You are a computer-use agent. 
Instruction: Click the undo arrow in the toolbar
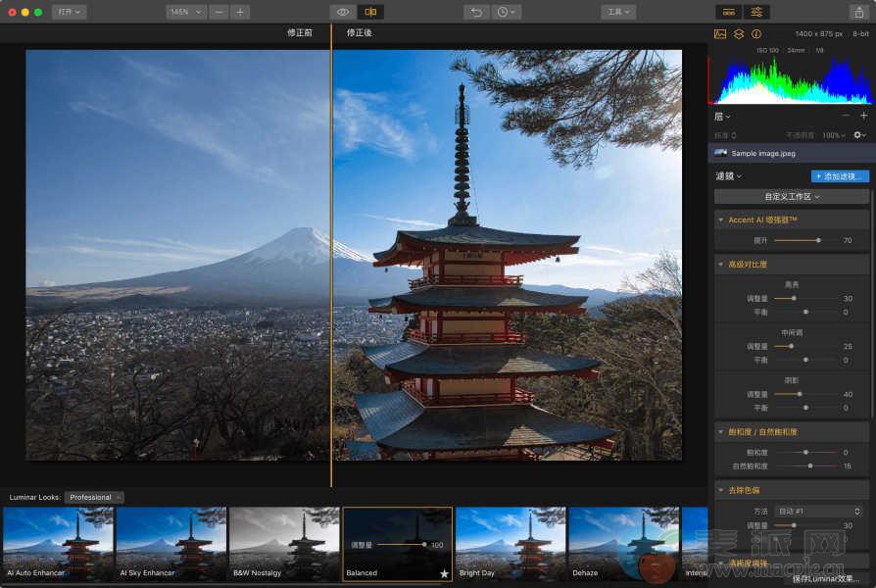(476, 12)
